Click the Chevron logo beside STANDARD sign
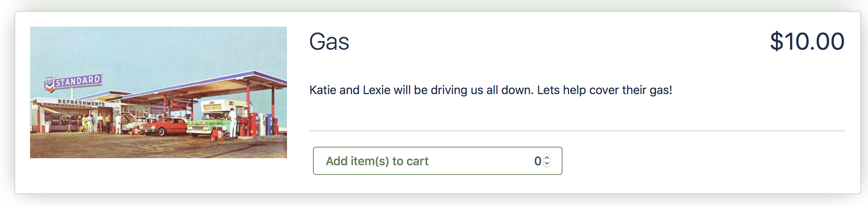Screen dimensions: 868x206 (x=49, y=85)
